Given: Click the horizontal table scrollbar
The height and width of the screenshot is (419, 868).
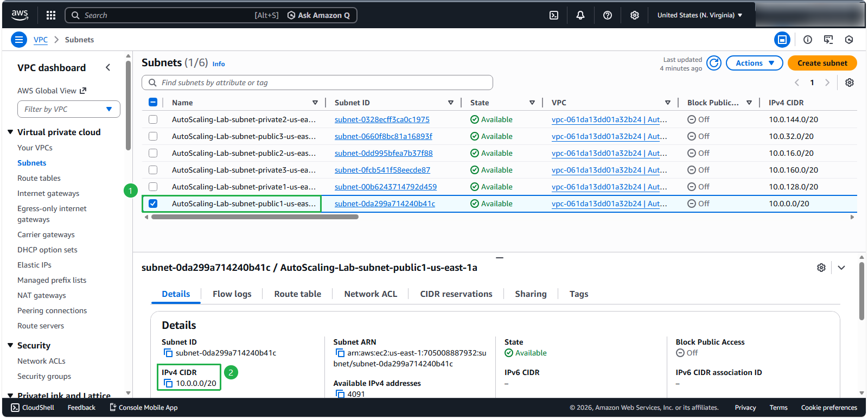Looking at the screenshot, I should pos(255,217).
